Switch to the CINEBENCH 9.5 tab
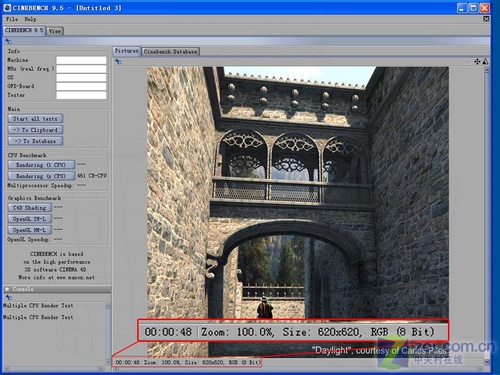500x375 pixels. [x=24, y=30]
